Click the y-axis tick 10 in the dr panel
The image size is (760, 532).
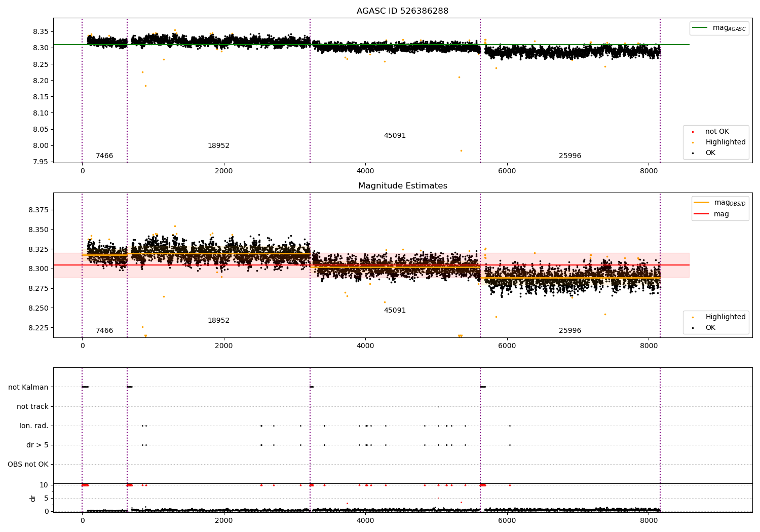point(45,485)
